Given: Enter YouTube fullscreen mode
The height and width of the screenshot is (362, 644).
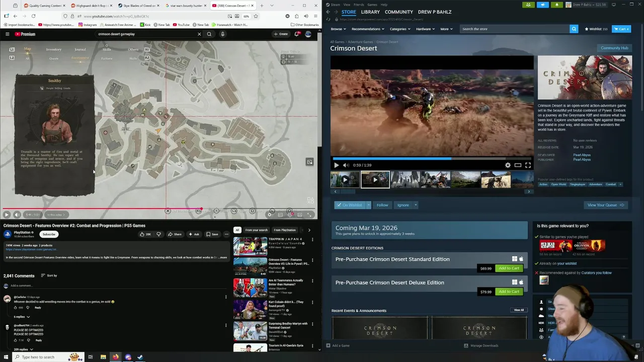Looking at the screenshot, I should [309, 215].
